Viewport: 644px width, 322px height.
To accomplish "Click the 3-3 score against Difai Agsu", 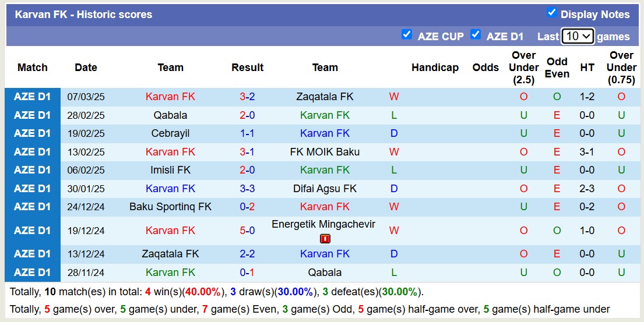I will coord(247,189).
